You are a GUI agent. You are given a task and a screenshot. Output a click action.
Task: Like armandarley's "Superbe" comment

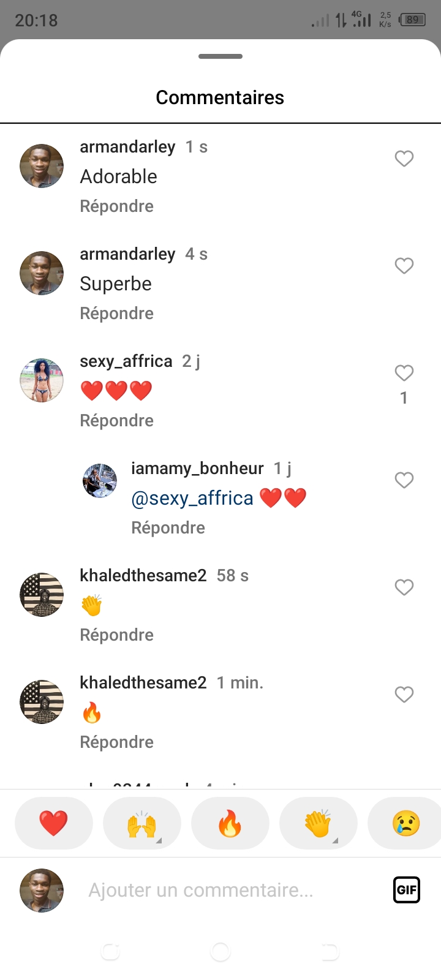tap(404, 266)
